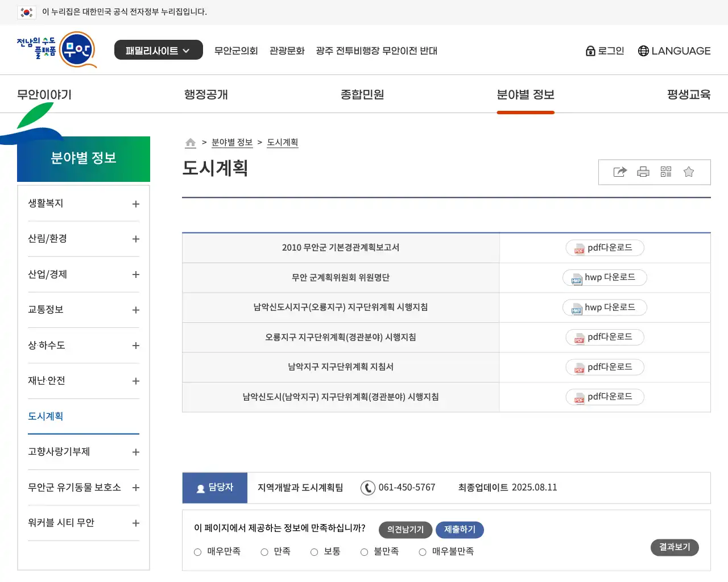Viewport: 728px width, 582px height.
Task: Open the QR code icon
Action: (x=666, y=172)
